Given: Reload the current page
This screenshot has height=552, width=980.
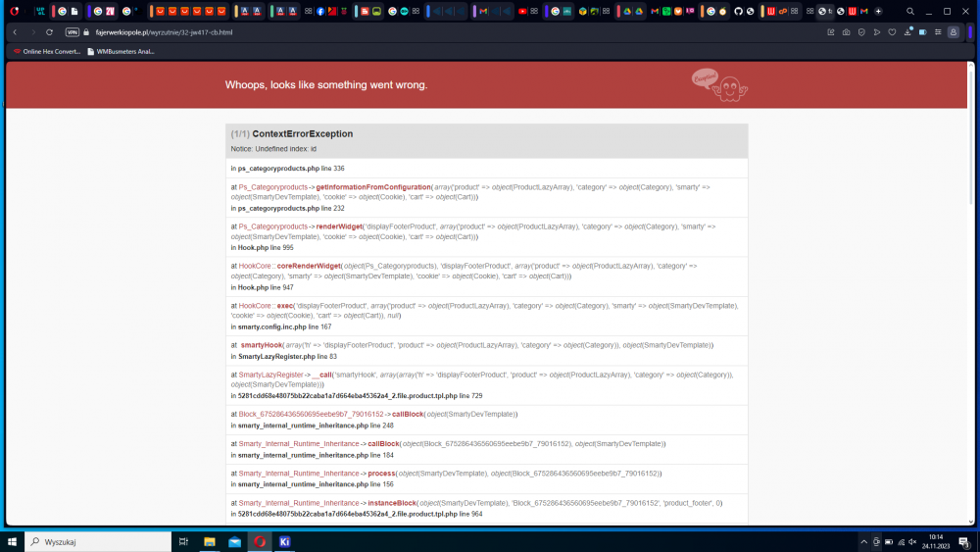Looking at the screenshot, I should pyautogui.click(x=49, y=32).
